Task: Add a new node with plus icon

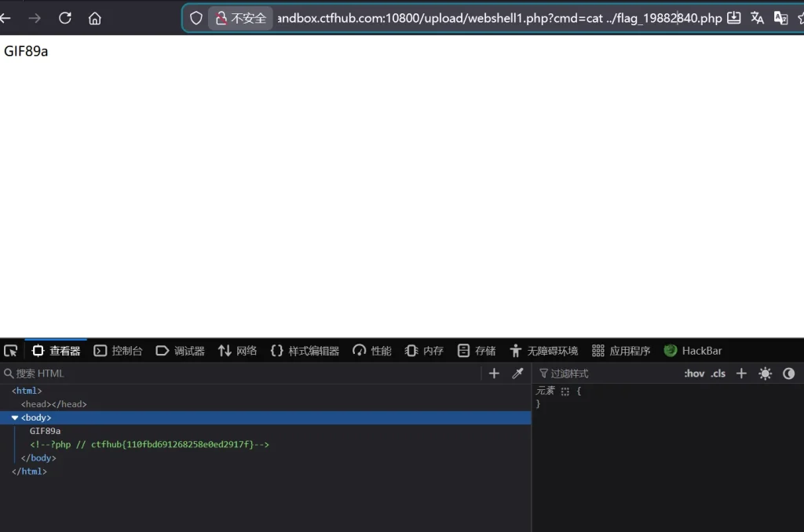Action: pos(494,373)
